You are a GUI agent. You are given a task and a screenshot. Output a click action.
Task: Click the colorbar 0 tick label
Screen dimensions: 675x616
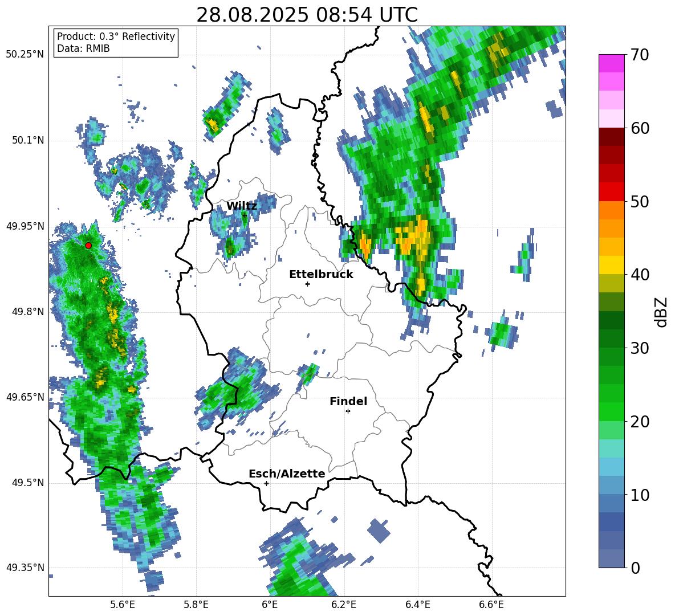coord(636,568)
